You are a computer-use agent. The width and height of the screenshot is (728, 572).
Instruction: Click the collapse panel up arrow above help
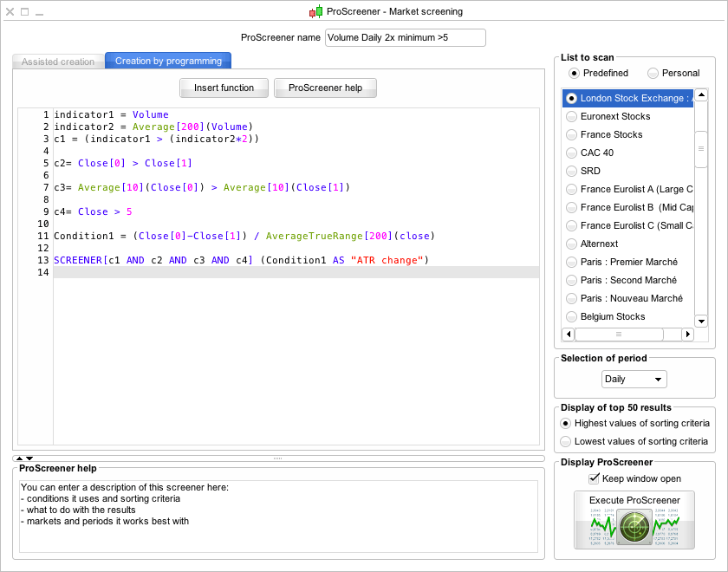point(18,458)
